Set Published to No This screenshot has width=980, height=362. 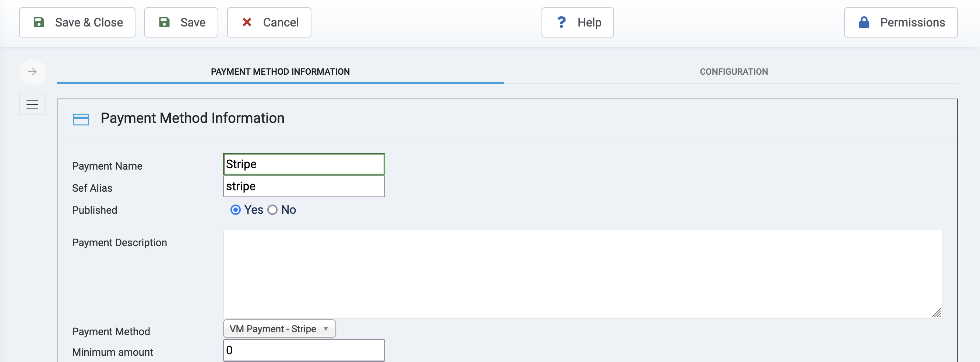272,210
